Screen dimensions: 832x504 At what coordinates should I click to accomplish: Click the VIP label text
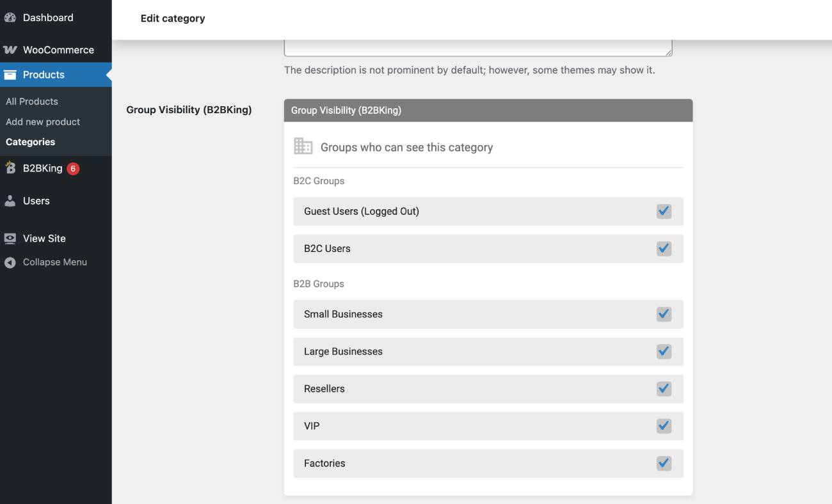(312, 425)
